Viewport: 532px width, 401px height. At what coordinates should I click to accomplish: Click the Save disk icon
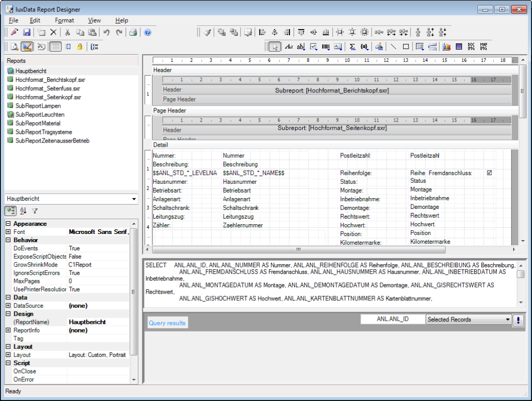point(27,32)
